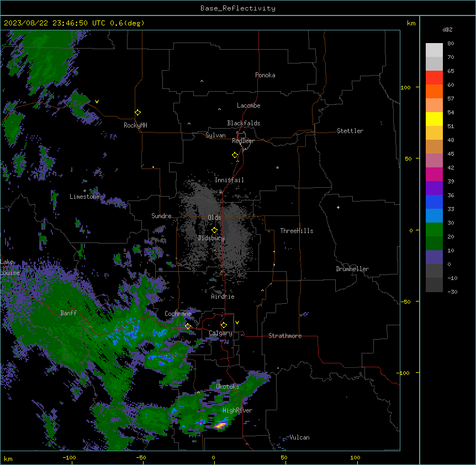The height and width of the screenshot is (465, 476).
Task: Click the Cochrane label
Action: click(178, 314)
